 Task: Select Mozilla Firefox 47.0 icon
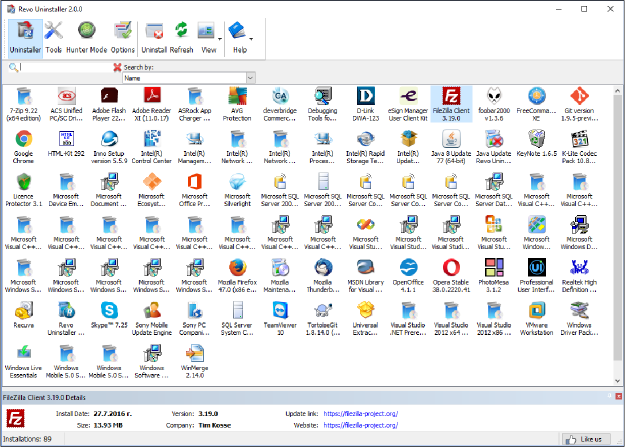(x=237, y=276)
